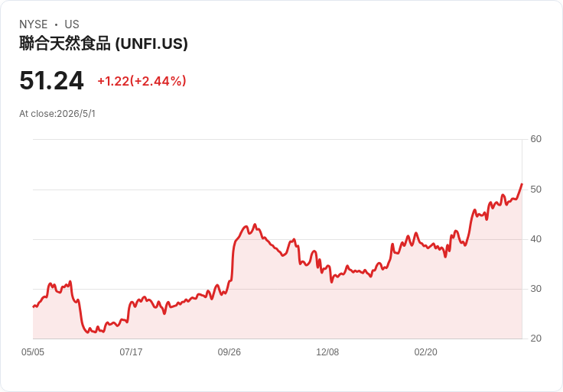This screenshot has height=392, width=563.
Task: Click the 07/17 date axis label
Action: (131, 352)
